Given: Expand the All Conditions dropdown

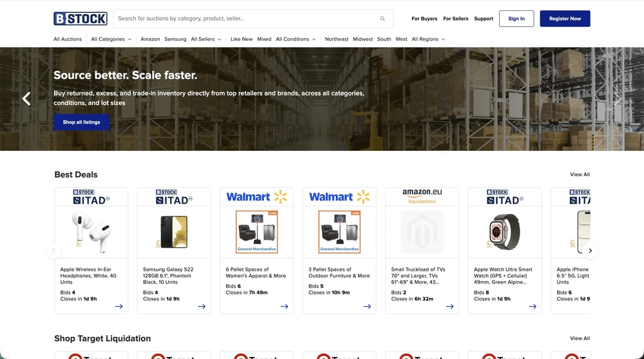Looking at the screenshot, I should [x=296, y=39].
